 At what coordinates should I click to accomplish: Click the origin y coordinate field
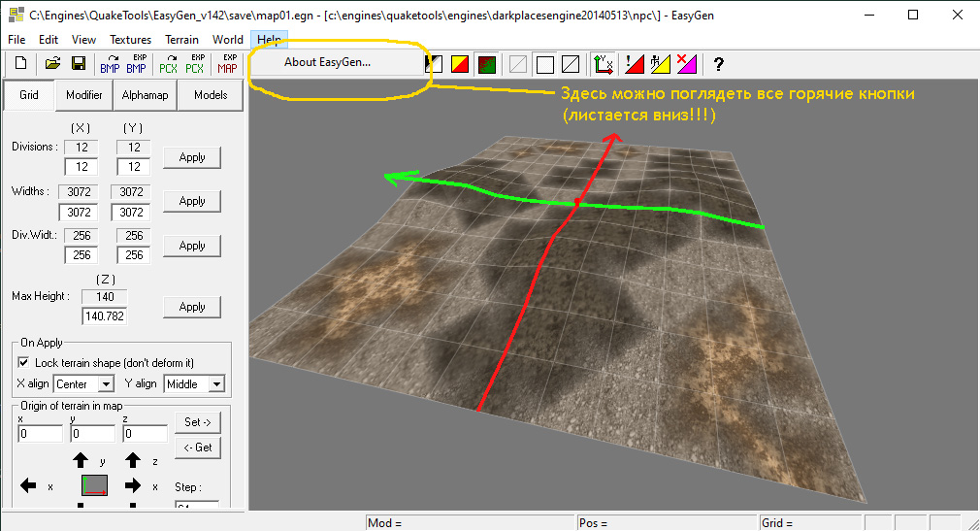pos(93,433)
